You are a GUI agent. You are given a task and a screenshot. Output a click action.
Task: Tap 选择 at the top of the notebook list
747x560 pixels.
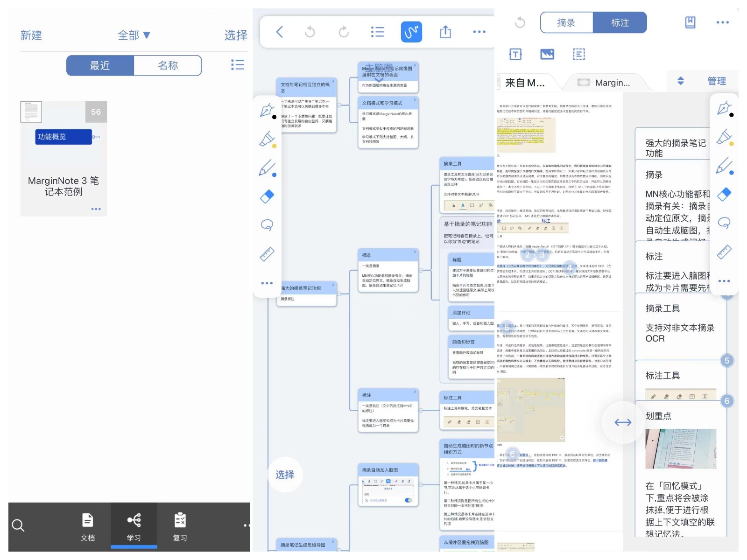coord(236,35)
